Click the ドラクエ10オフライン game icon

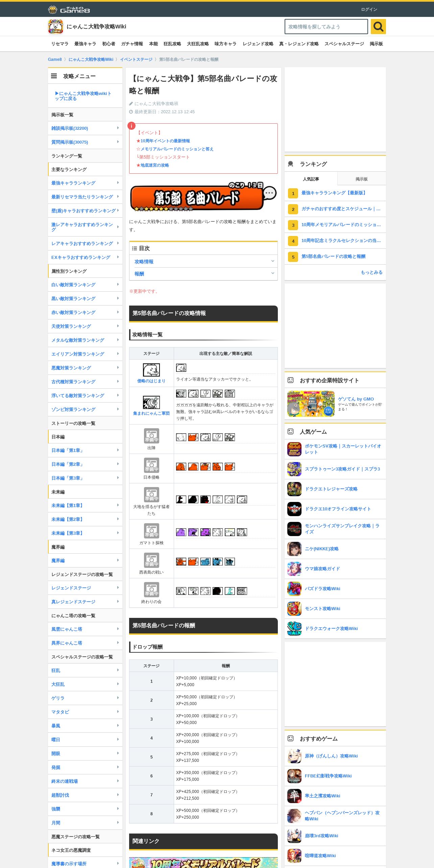[294, 509]
